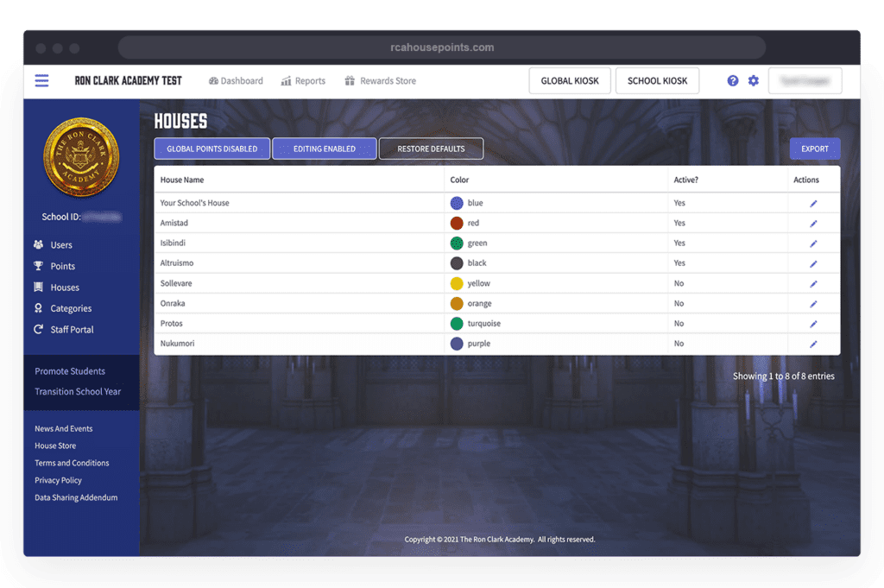
Task: Open the settings gear icon
Action: (x=753, y=80)
